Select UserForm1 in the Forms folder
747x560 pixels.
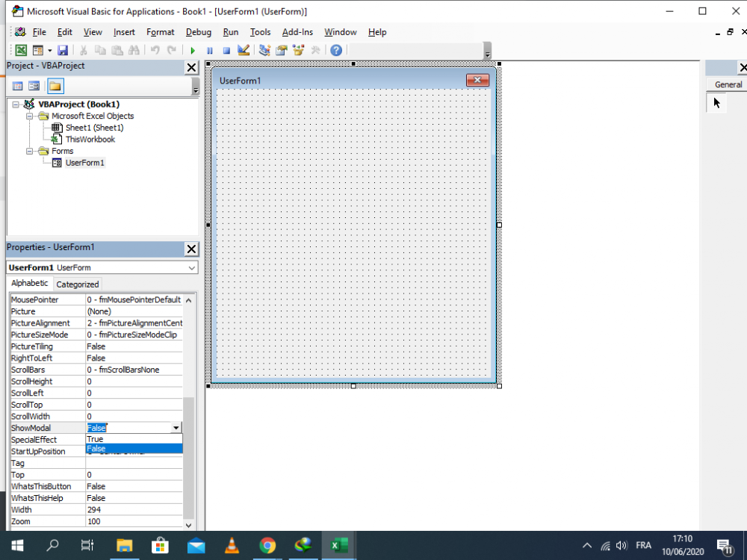tap(85, 163)
